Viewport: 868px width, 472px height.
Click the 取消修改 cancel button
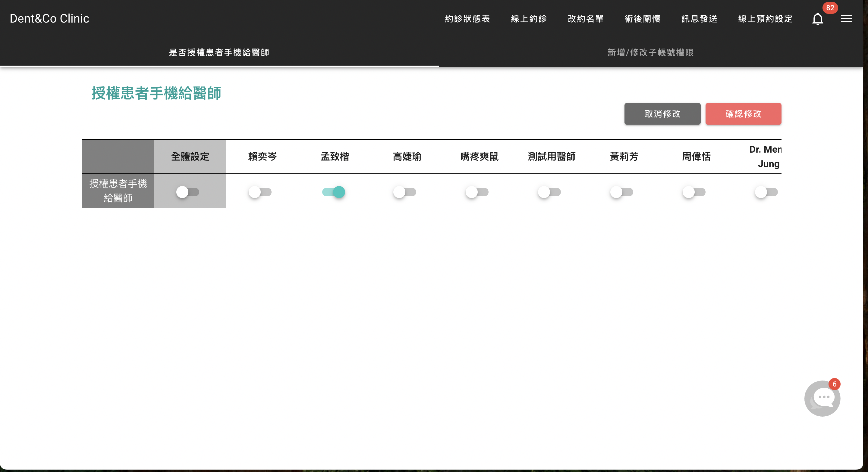(x=662, y=114)
